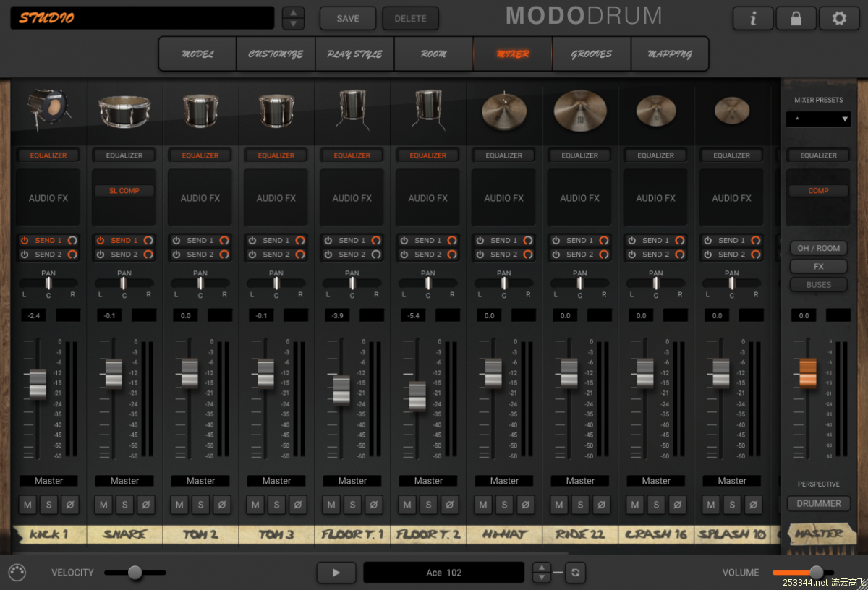Open settings gear icon
This screenshot has height=590, width=868.
tap(839, 18)
